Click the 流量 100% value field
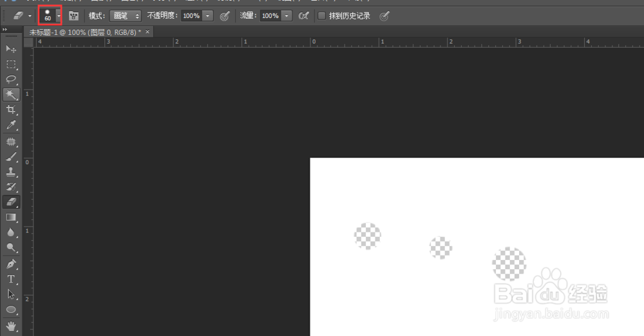 tap(270, 15)
